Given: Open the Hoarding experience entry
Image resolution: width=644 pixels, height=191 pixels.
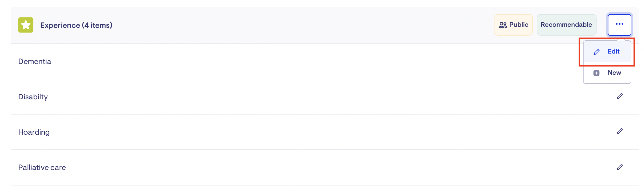Looking at the screenshot, I should point(34,132).
